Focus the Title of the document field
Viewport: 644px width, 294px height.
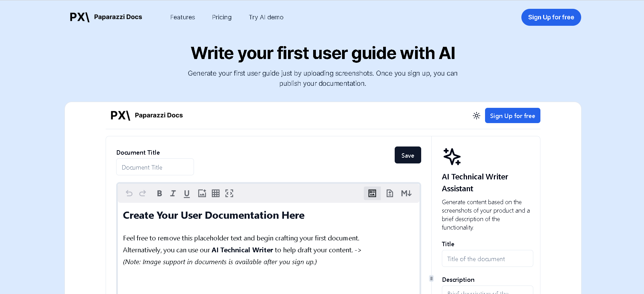point(487,258)
